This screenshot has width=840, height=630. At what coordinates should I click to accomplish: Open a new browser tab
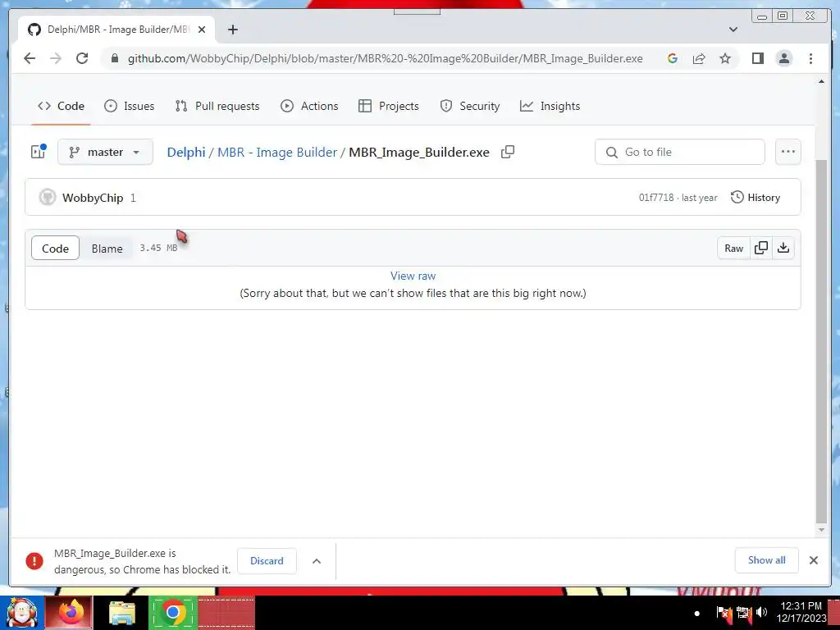[x=232, y=30]
